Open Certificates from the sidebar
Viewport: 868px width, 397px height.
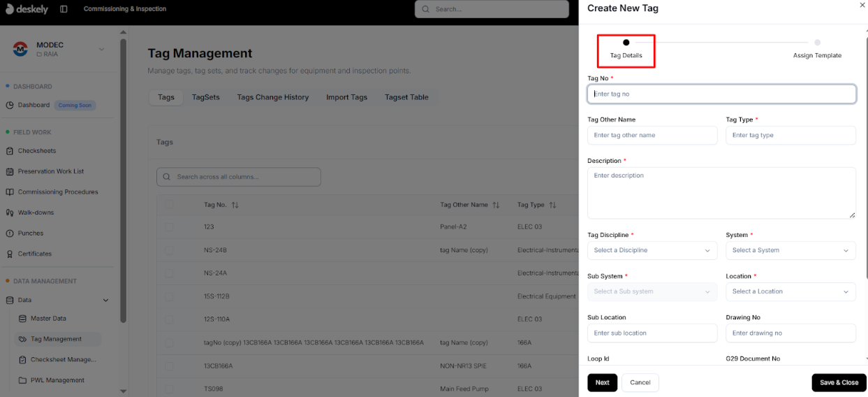[x=34, y=254]
